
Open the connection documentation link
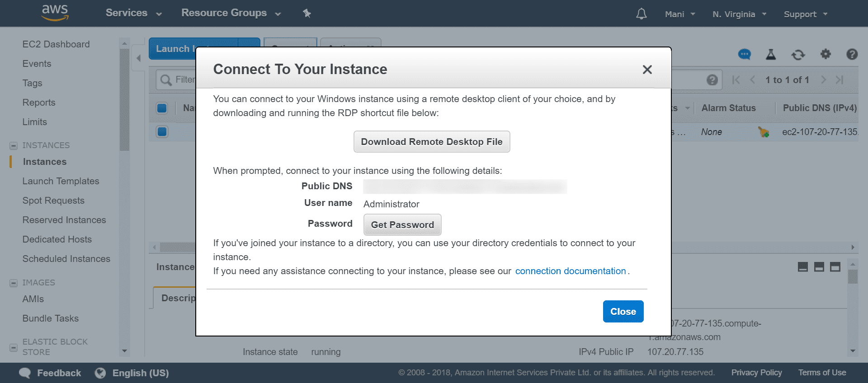(570, 271)
